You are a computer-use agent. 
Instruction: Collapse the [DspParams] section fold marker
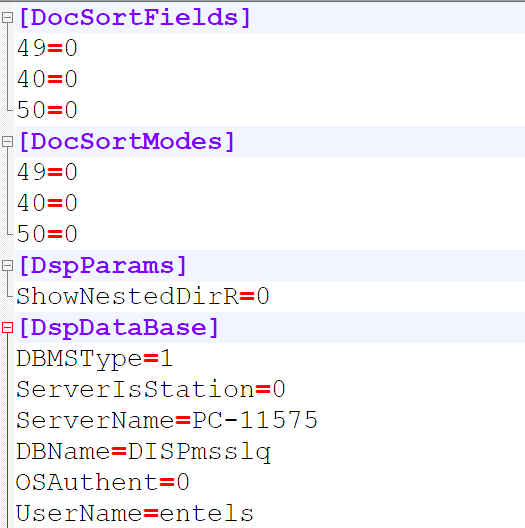(x=7, y=265)
